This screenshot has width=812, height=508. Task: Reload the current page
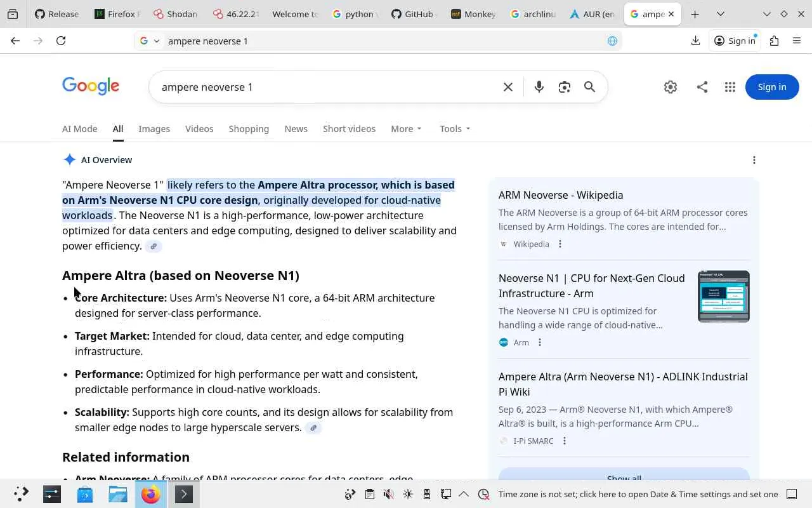tap(61, 41)
